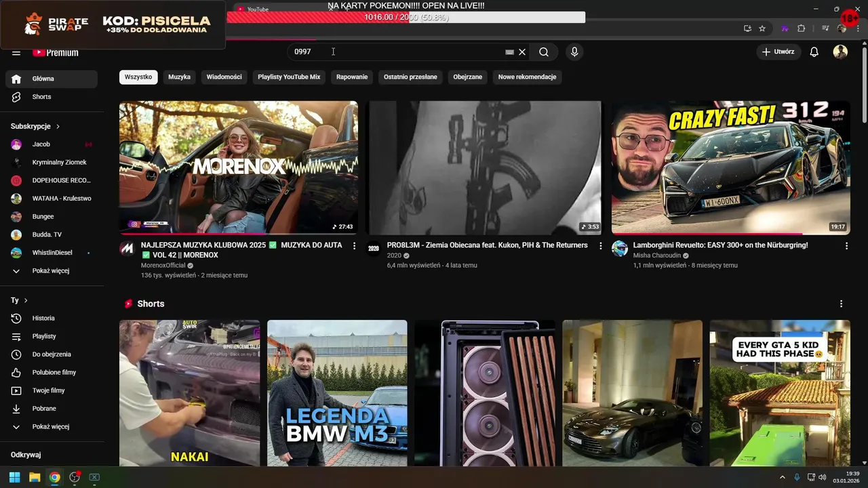Open more options for Lamborghini Revuelto video
This screenshot has width=868, height=488.
846,246
